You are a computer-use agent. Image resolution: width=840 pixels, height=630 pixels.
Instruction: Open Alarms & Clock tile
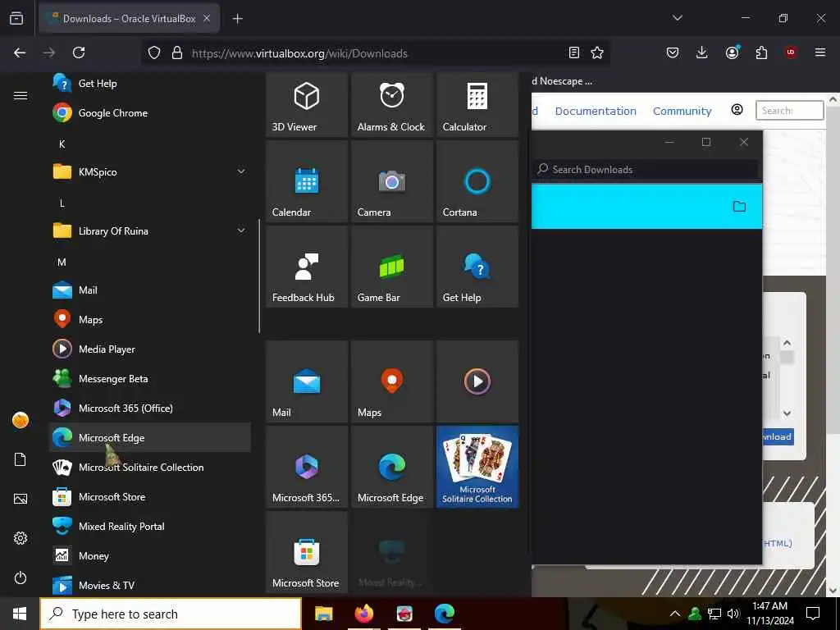391,105
